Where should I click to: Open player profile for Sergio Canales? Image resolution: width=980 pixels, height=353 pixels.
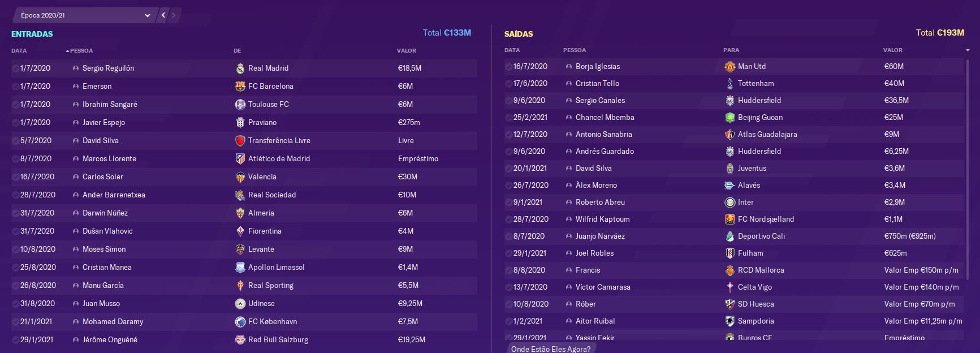(601, 101)
